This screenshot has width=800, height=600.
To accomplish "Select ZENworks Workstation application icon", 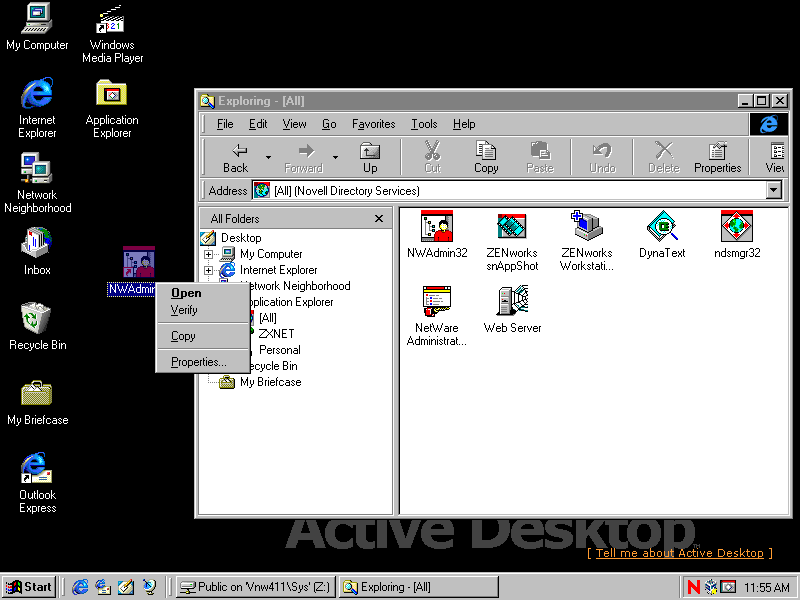I will click(587, 241).
